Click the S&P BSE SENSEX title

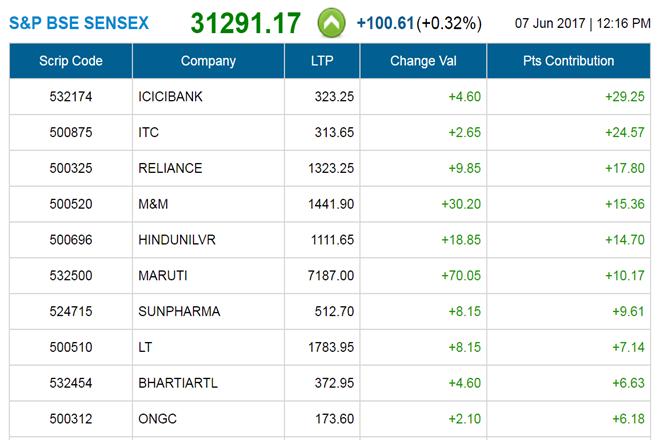(x=81, y=22)
